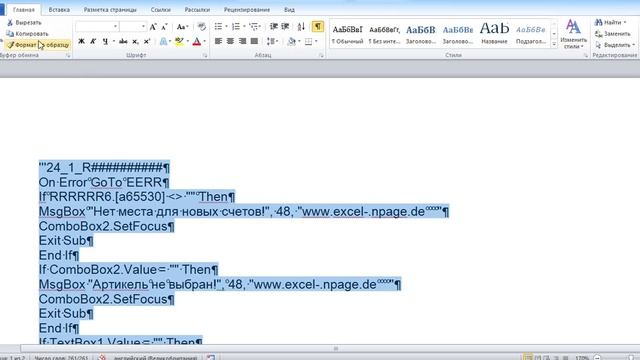Image resolution: width=640 pixels, height=360 pixels.
Task: Toggle bold (Ж) formatting
Action: pyautogui.click(x=81, y=41)
